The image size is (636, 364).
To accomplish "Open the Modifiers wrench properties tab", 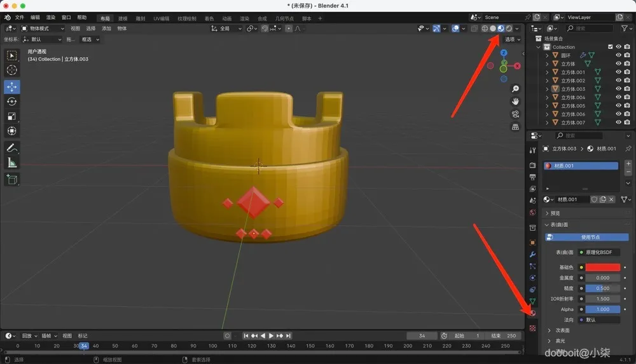I will pos(532,255).
